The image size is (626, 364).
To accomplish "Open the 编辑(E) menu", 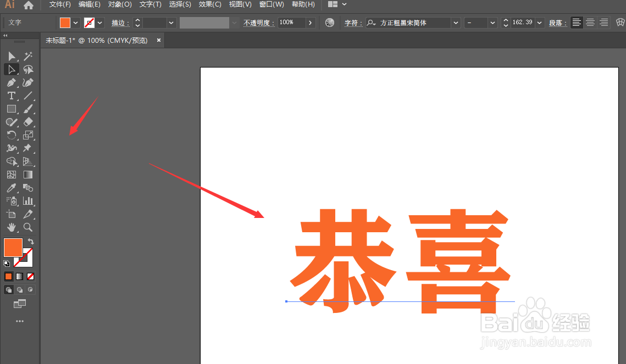I will [90, 4].
